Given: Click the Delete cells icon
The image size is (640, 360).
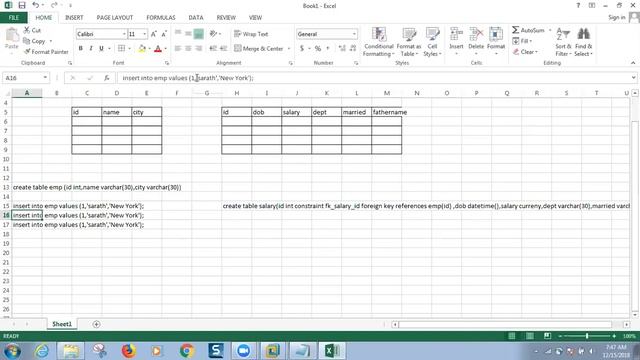Looking at the screenshot, I should pyautogui.click(x=476, y=34).
